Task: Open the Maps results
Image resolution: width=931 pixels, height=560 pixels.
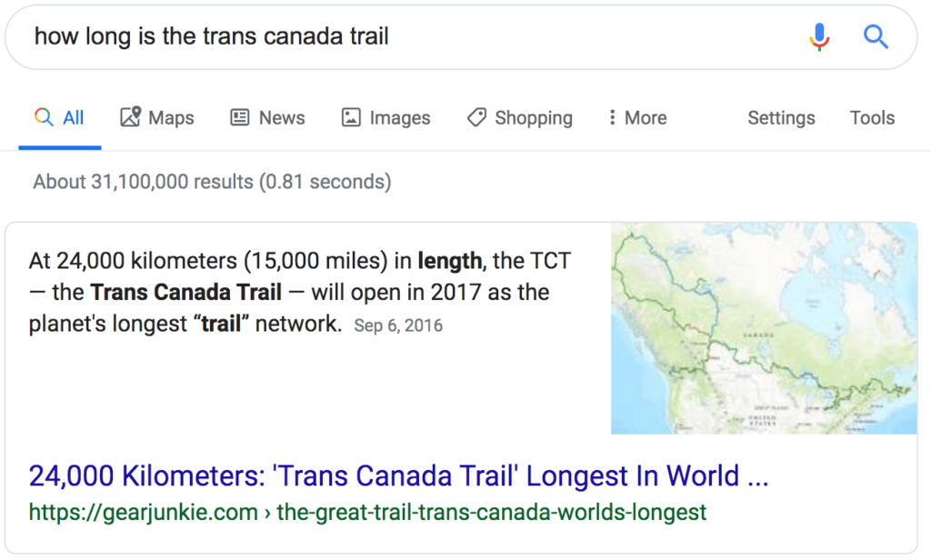Action: [x=156, y=117]
